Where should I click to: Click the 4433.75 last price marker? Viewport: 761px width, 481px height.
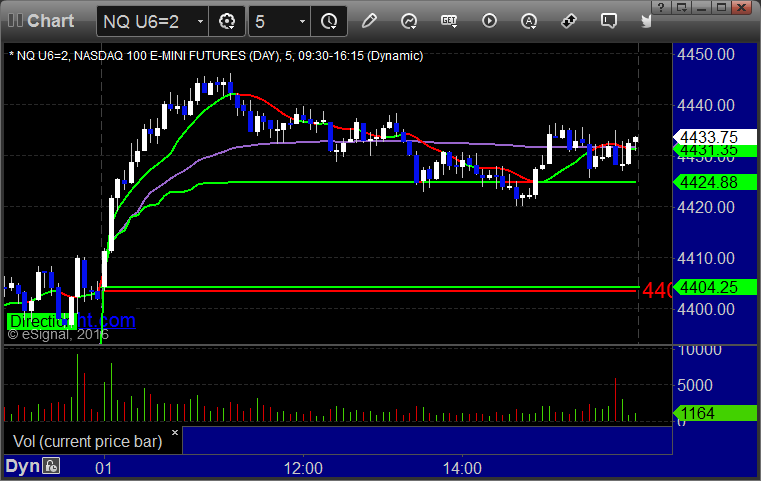point(715,136)
